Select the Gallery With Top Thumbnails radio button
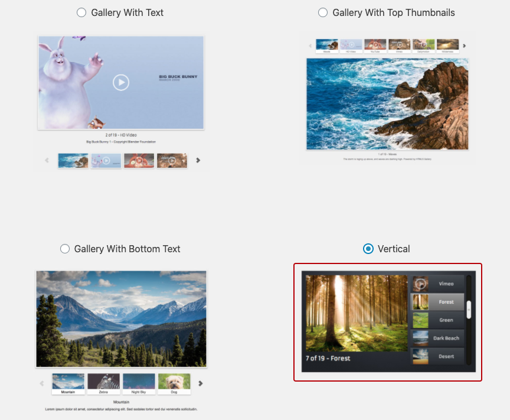Image resolution: width=510 pixels, height=420 pixels. [323, 12]
